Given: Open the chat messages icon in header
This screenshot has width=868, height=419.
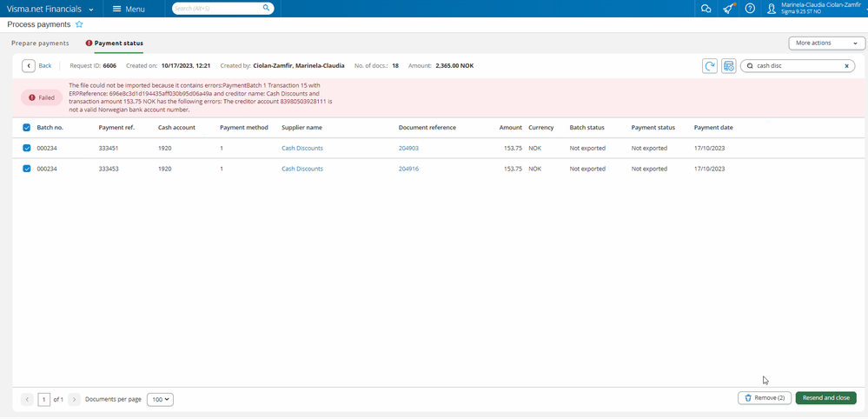Looking at the screenshot, I should (706, 9).
